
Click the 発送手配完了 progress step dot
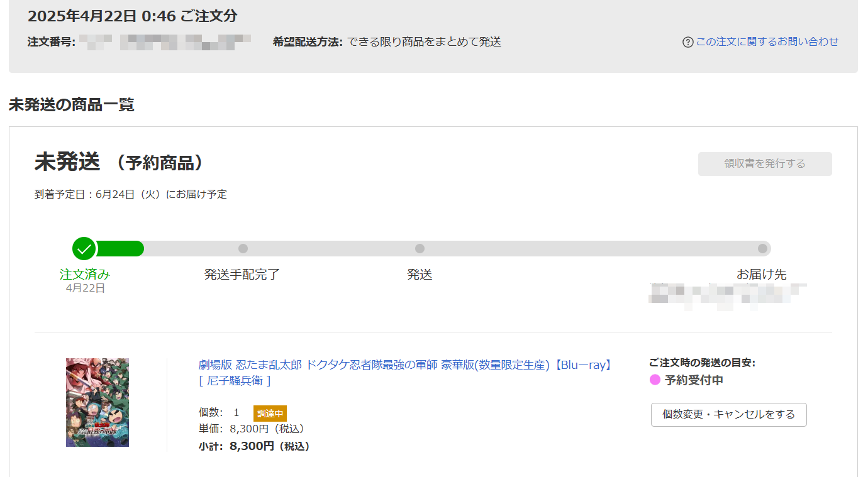243,249
